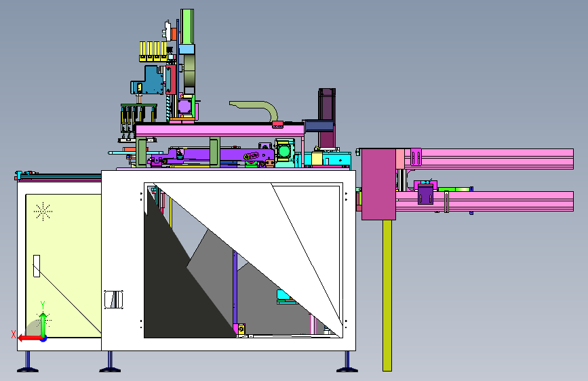
Task: Pick the lower pink conveyor rail
Action: tap(484, 201)
